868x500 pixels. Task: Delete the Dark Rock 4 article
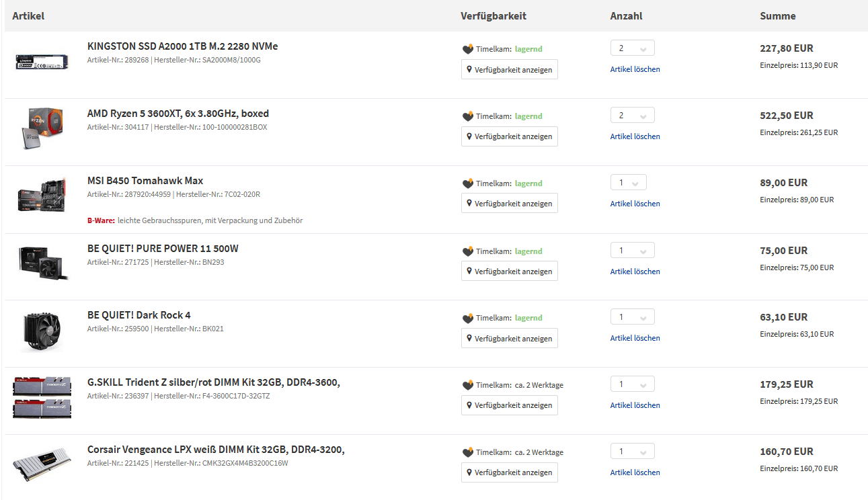(635, 338)
